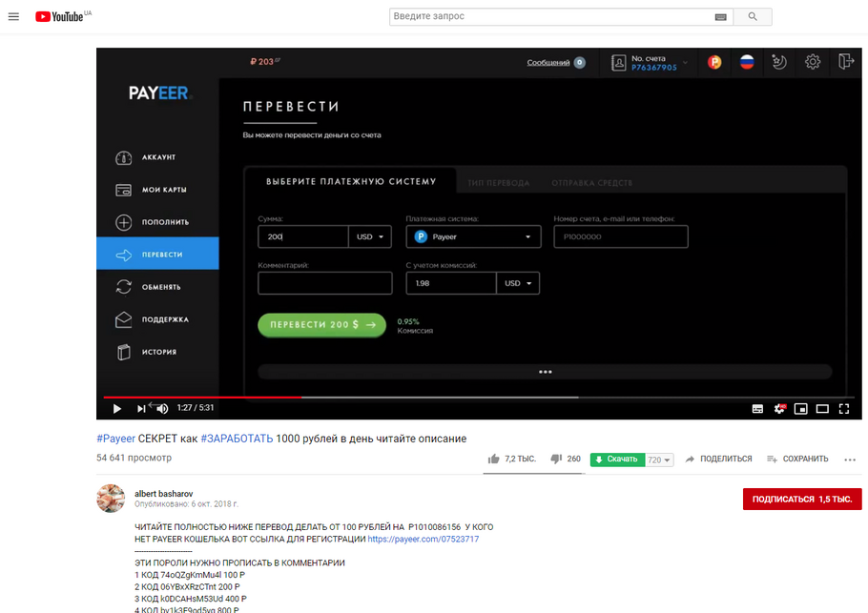Screen dimensions: 868x613
Task: Toggle subtitles on the player
Action: [x=757, y=409]
